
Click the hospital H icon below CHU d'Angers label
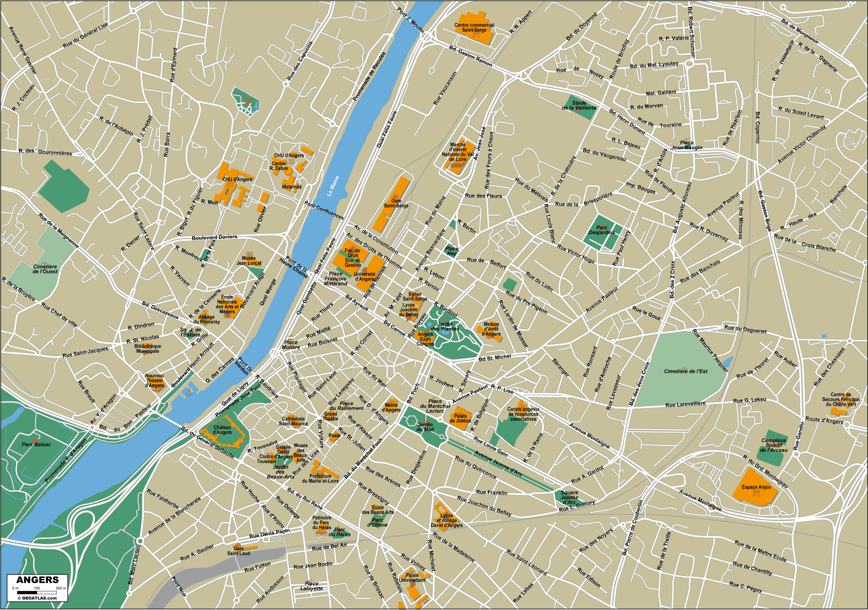pos(229,185)
